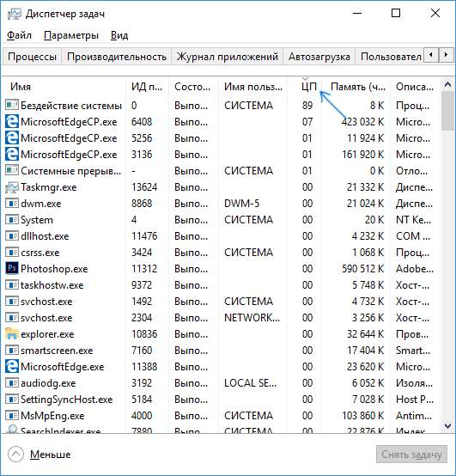Click the Меньше link to collapse details

tap(51, 455)
